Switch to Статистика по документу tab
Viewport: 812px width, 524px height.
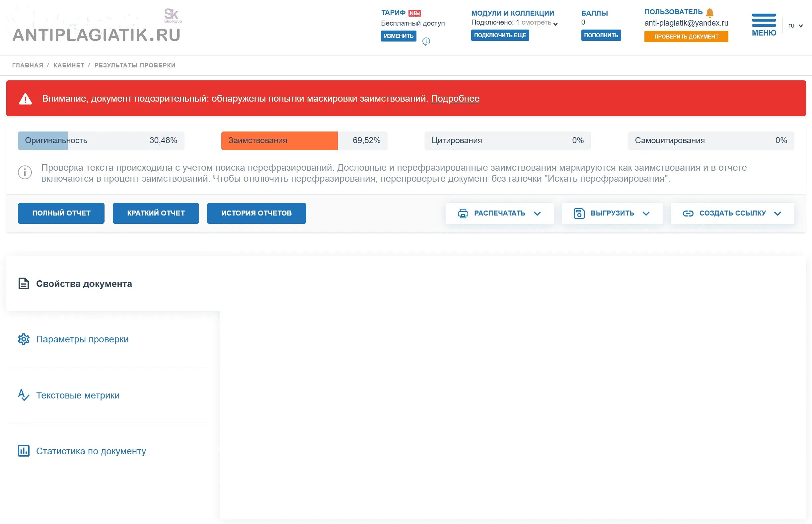108,451
